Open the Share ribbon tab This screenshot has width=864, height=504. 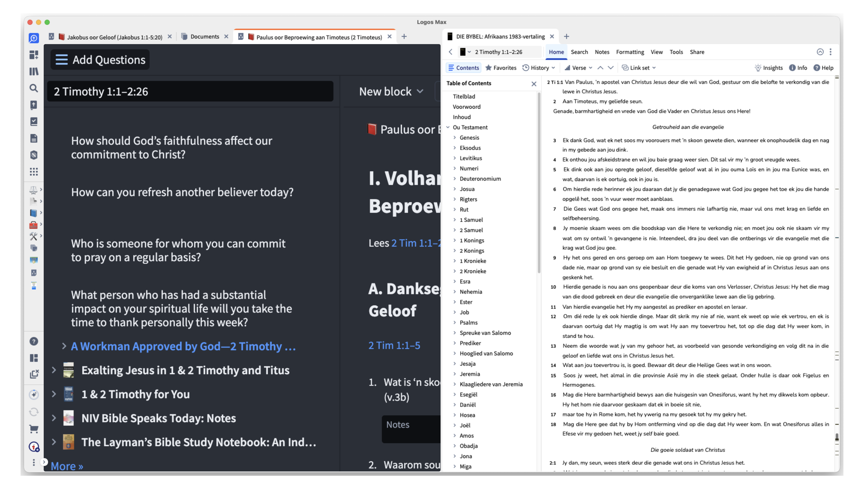697,52
